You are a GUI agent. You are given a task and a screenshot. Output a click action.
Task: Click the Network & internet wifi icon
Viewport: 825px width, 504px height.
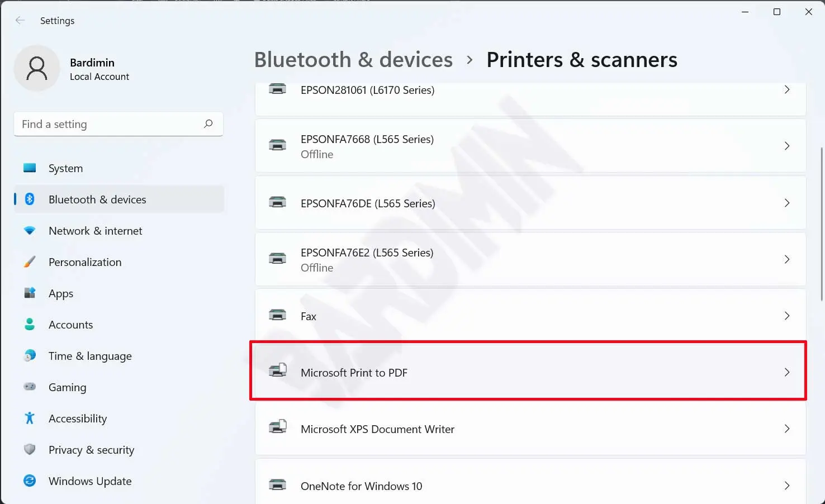[x=30, y=230]
